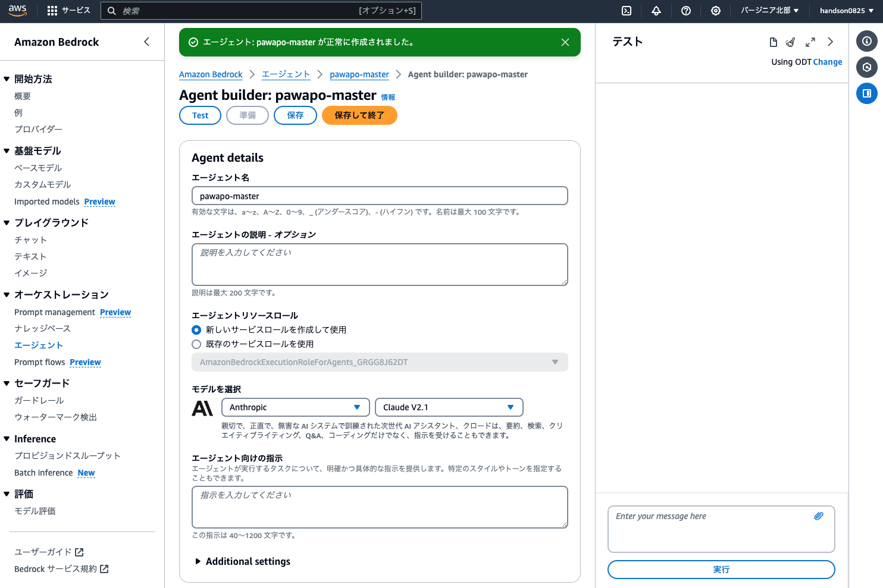Open external ユーザーガイド link icon

tap(79, 552)
